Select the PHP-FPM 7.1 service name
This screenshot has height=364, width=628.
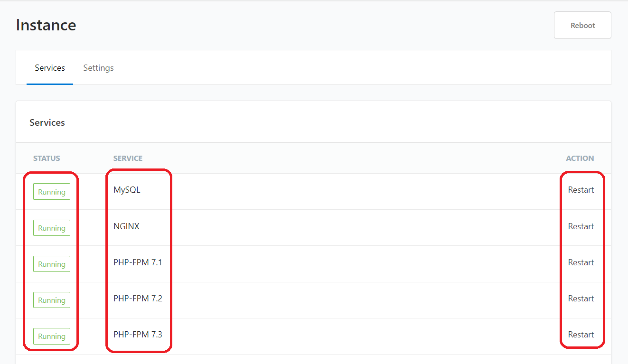tap(138, 262)
